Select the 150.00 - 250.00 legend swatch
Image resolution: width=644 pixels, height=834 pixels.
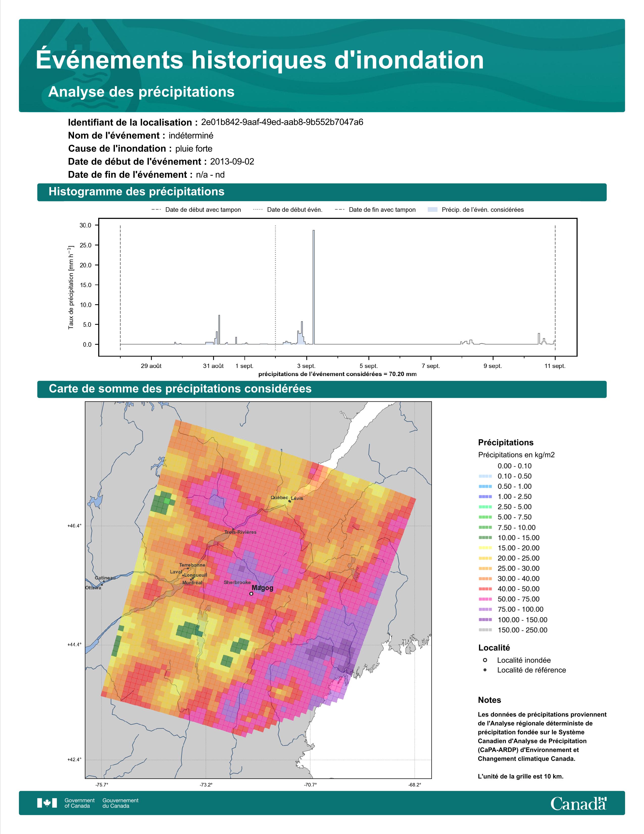click(485, 630)
